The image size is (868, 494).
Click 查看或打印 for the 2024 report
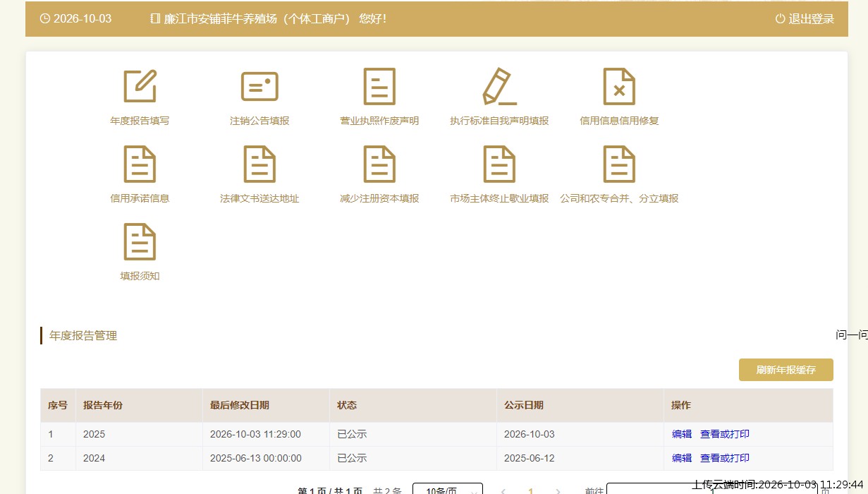tap(725, 458)
